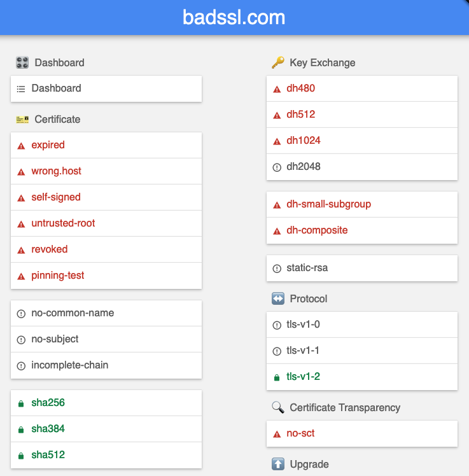Screen dimensions: 469x476
Task: Click the Certificate card icon
Action: click(22, 120)
